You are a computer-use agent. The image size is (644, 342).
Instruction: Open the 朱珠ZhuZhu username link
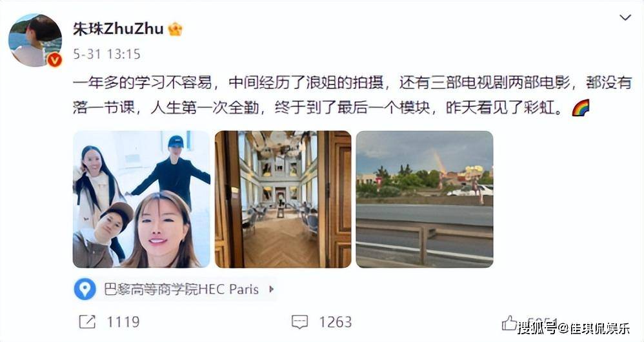[x=118, y=29]
